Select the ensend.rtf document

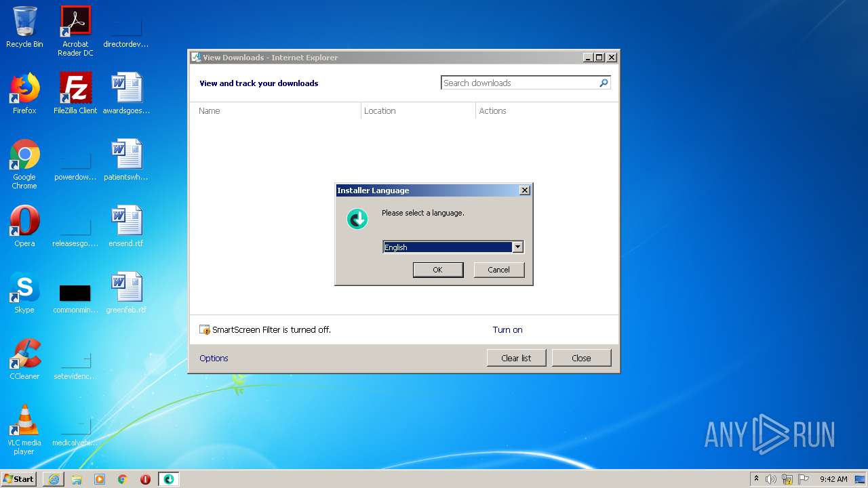pos(126,226)
